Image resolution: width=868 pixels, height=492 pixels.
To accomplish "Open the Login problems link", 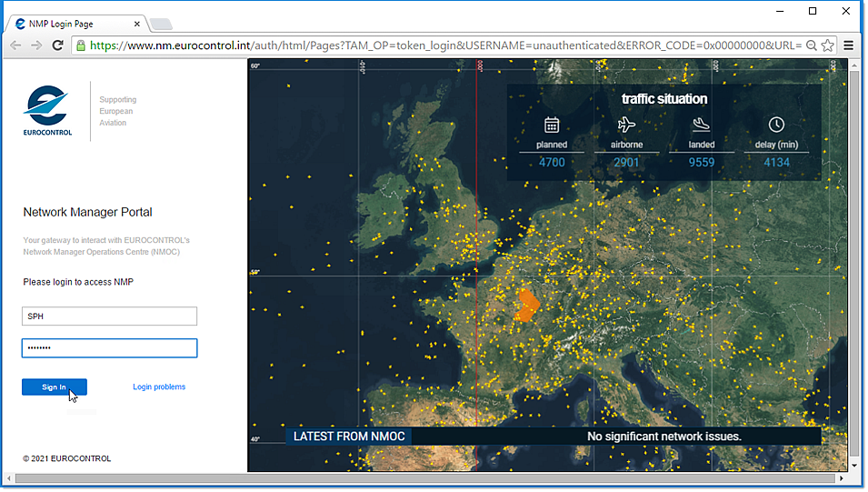I will point(159,387).
